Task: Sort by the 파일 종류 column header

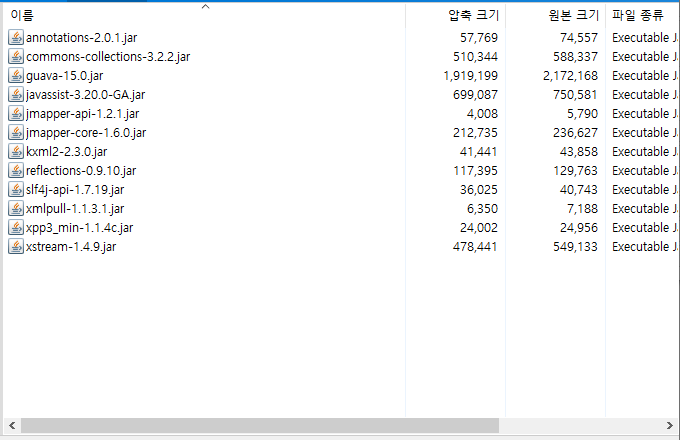Action: point(643,15)
